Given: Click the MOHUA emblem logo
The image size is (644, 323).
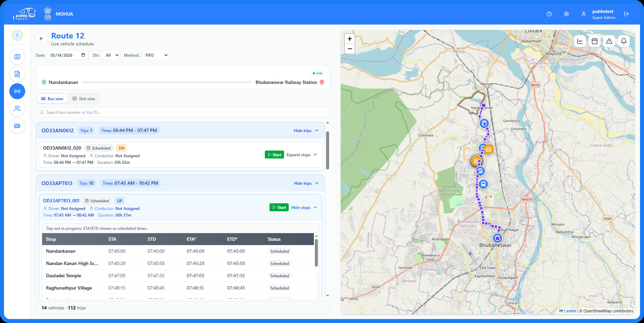Looking at the screenshot, I should (48, 14).
